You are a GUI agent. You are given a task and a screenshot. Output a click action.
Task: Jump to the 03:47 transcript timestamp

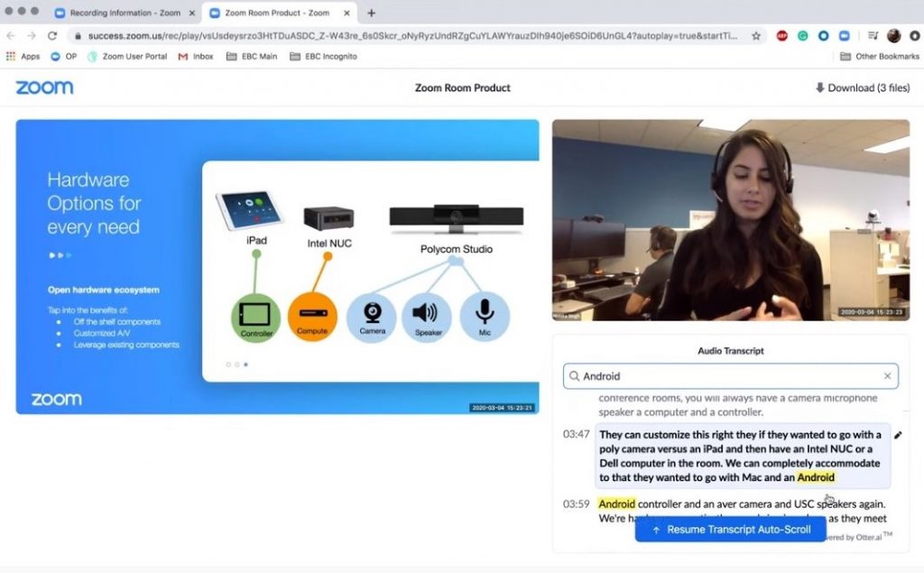coord(577,435)
